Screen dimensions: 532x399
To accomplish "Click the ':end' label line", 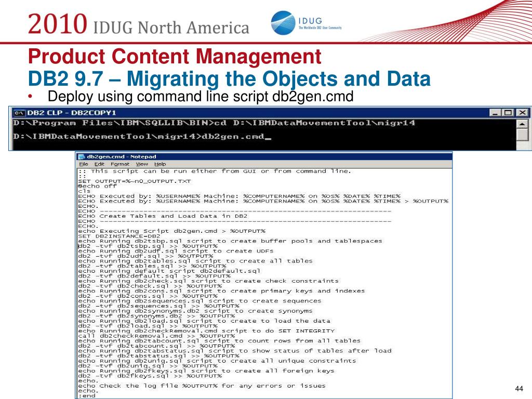I will 87,396.
